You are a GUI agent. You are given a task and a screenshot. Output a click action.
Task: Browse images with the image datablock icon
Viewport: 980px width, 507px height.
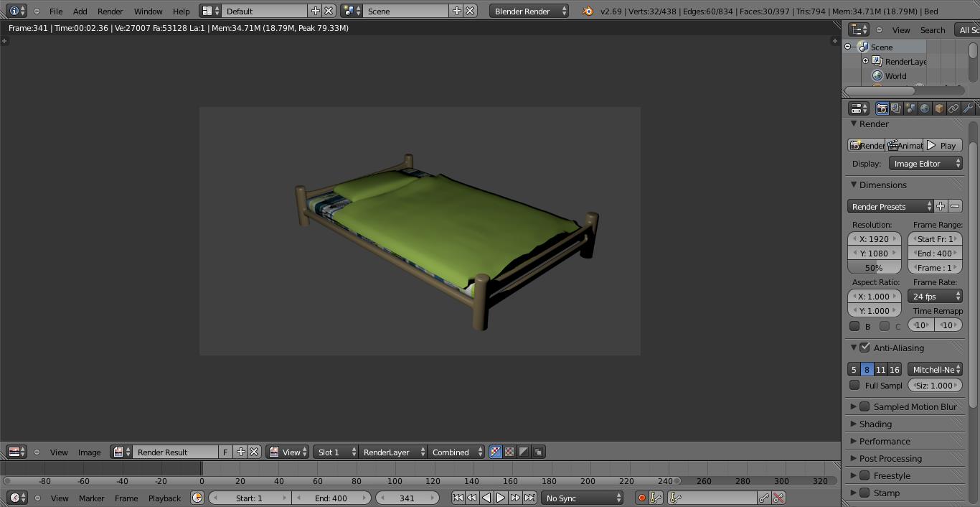tap(121, 452)
